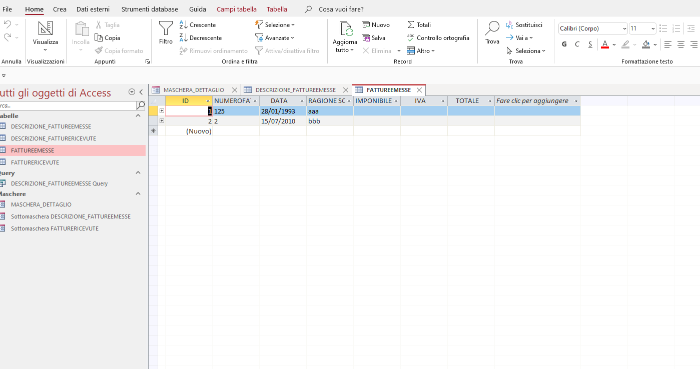Open the Strumenti database tab
This screenshot has height=369, width=700.
(x=150, y=9)
